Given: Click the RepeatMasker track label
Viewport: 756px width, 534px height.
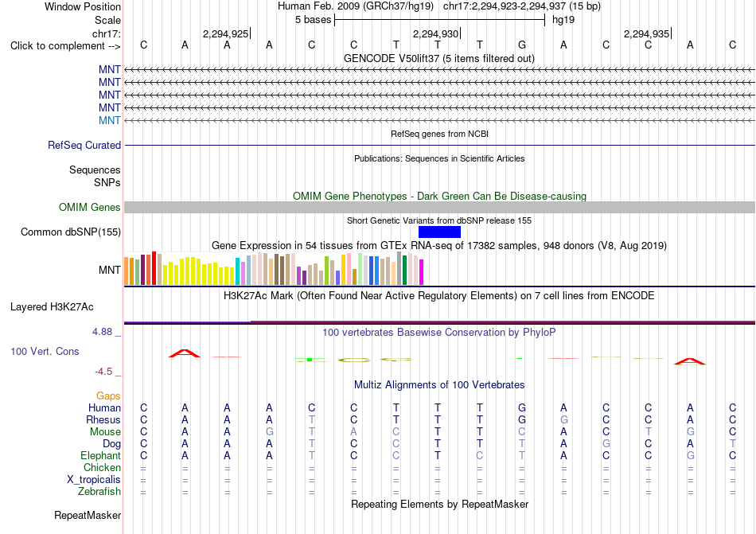Looking at the screenshot, I should click(x=88, y=515).
